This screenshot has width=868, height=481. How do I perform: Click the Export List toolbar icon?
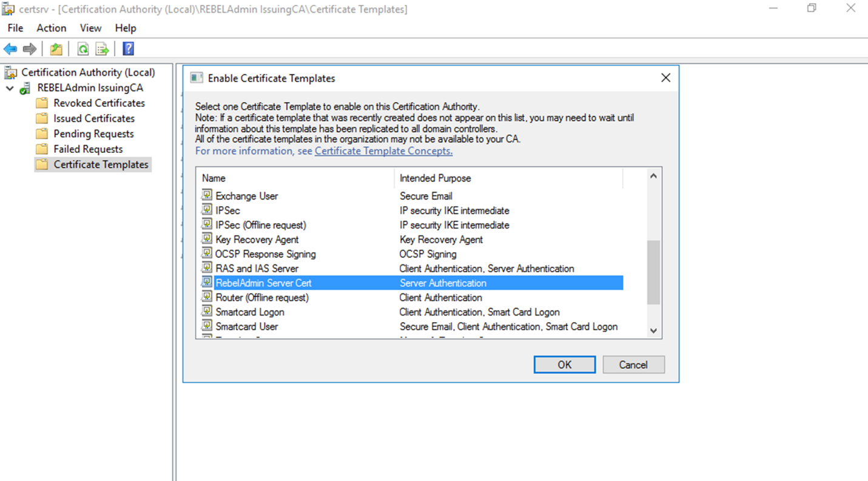[102, 49]
